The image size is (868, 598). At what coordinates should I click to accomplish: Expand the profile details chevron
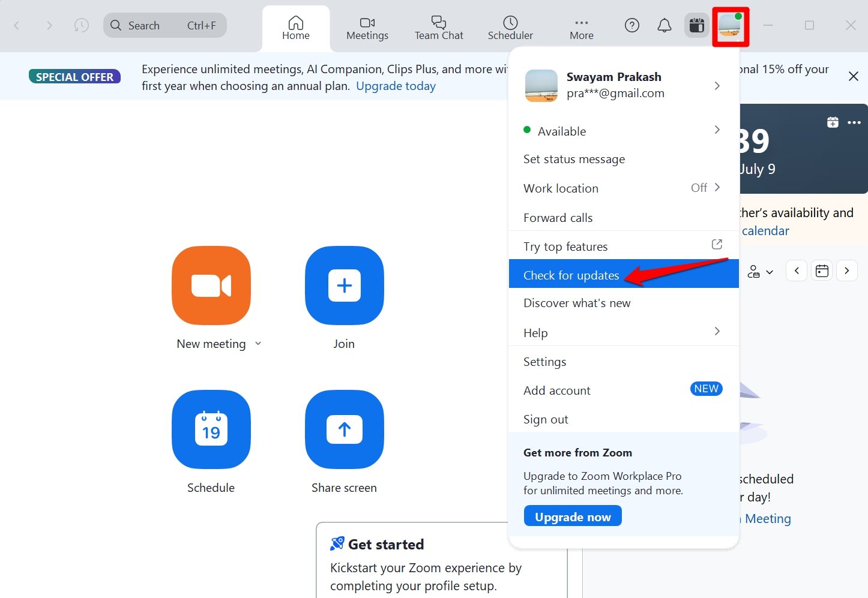(717, 86)
